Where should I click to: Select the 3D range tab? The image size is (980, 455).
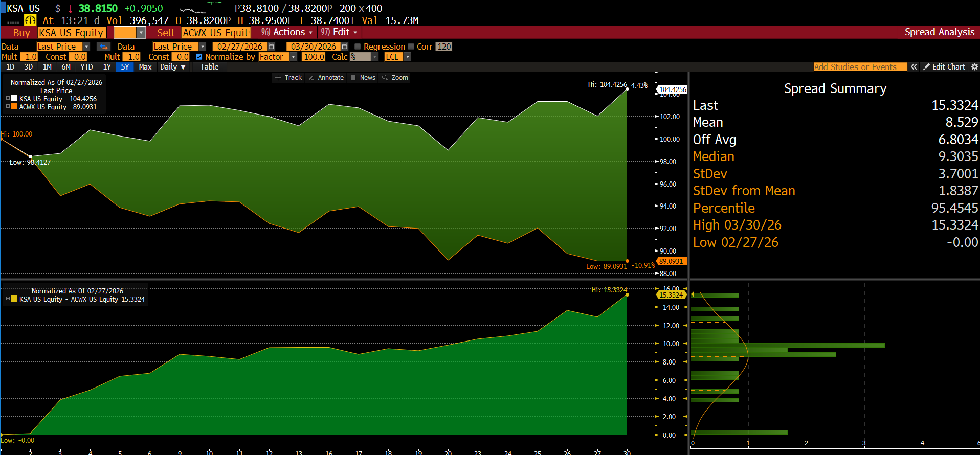(x=29, y=67)
